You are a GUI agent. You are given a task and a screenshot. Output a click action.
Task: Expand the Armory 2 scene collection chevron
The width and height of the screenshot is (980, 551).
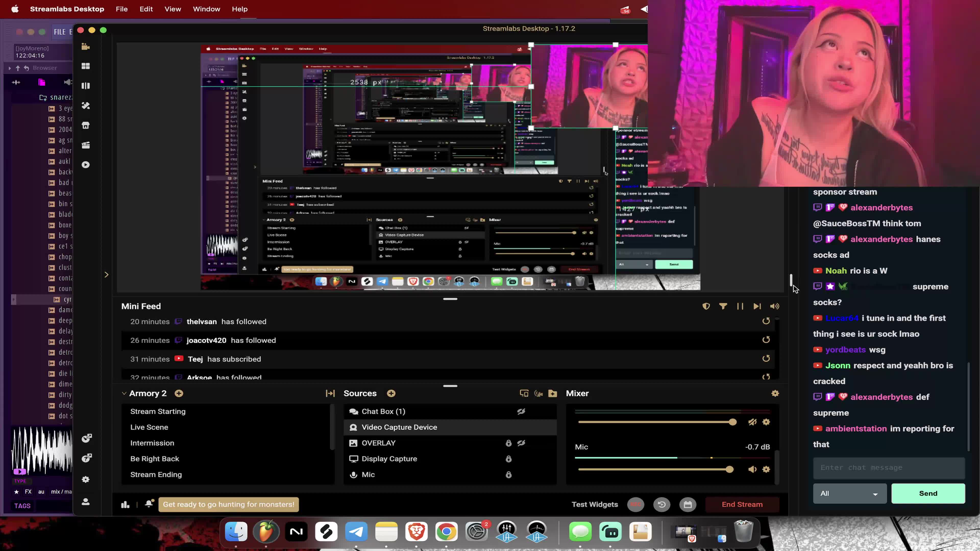(124, 394)
